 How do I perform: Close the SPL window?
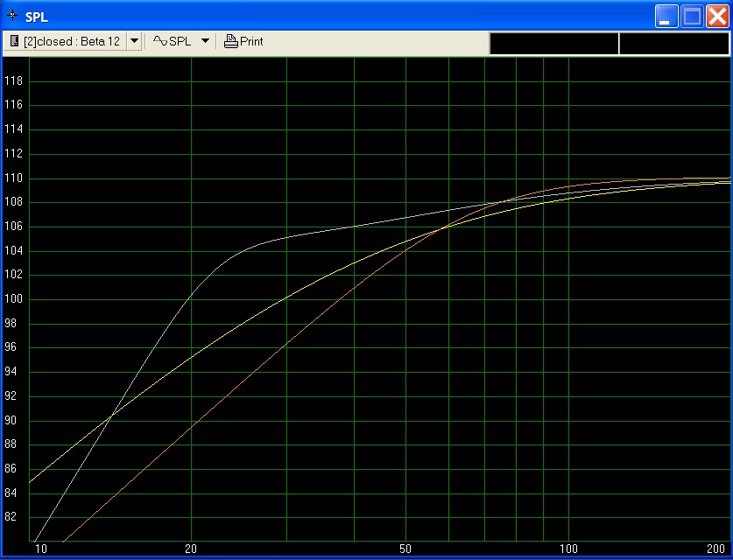point(716,16)
